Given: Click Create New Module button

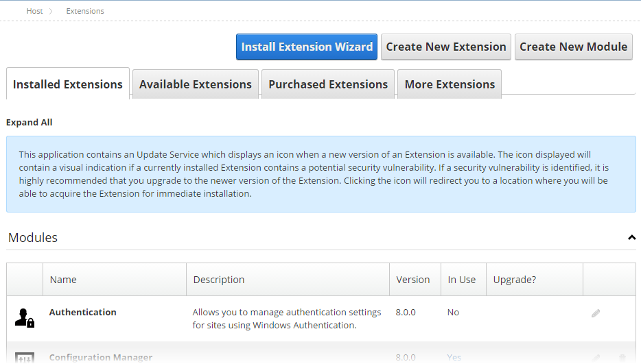Looking at the screenshot, I should point(573,47).
